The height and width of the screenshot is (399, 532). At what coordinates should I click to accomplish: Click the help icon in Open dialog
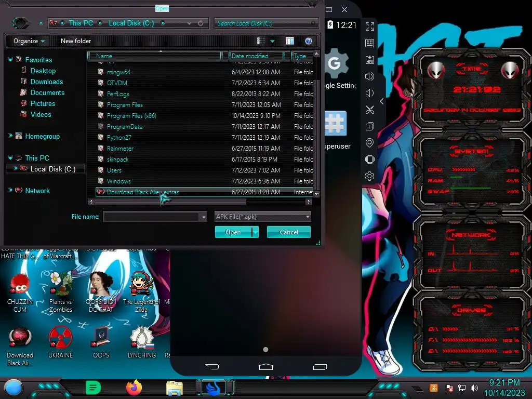click(x=309, y=41)
